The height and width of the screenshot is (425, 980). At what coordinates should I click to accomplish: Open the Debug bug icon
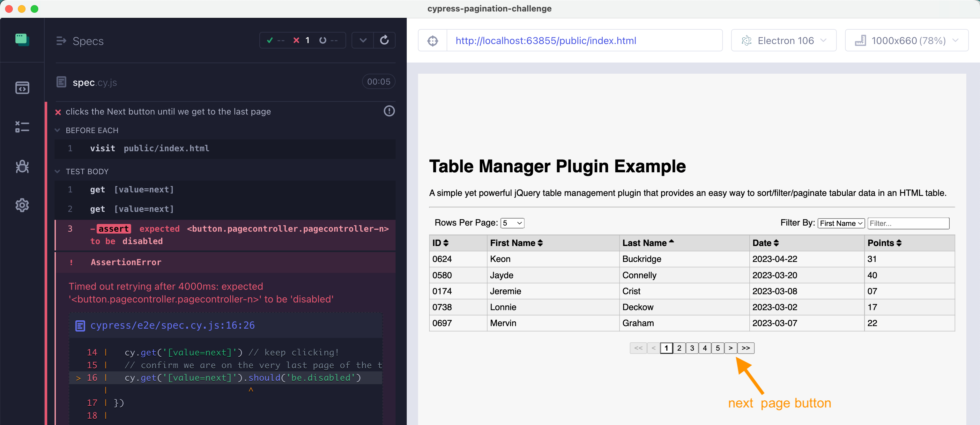click(22, 166)
